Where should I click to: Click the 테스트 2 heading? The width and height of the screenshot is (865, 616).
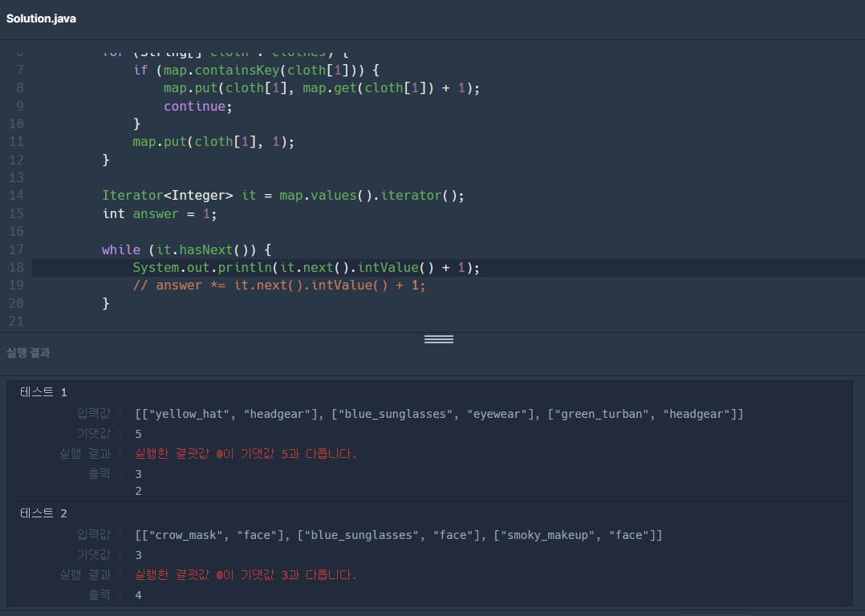click(43, 513)
